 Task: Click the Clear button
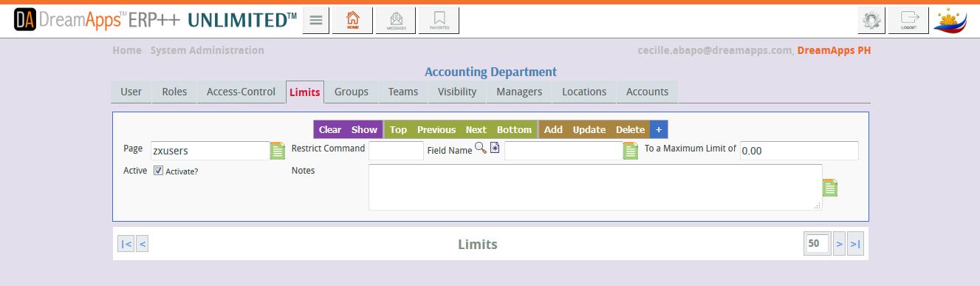pos(330,129)
